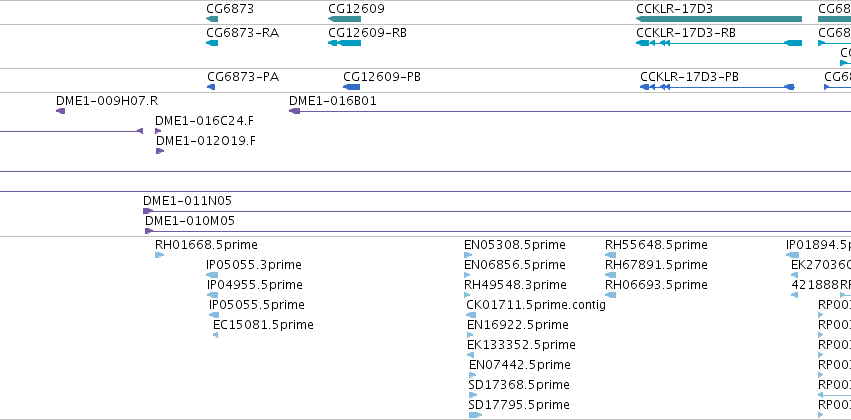
Task: Click the RH55648.5prime EST label
Action: pos(656,245)
